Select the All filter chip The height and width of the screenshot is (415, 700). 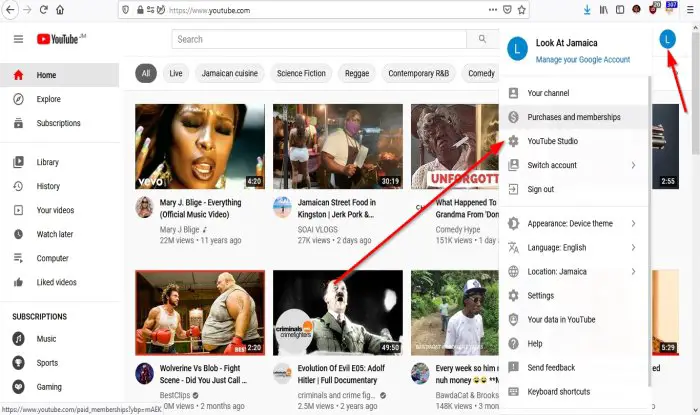[146, 74]
